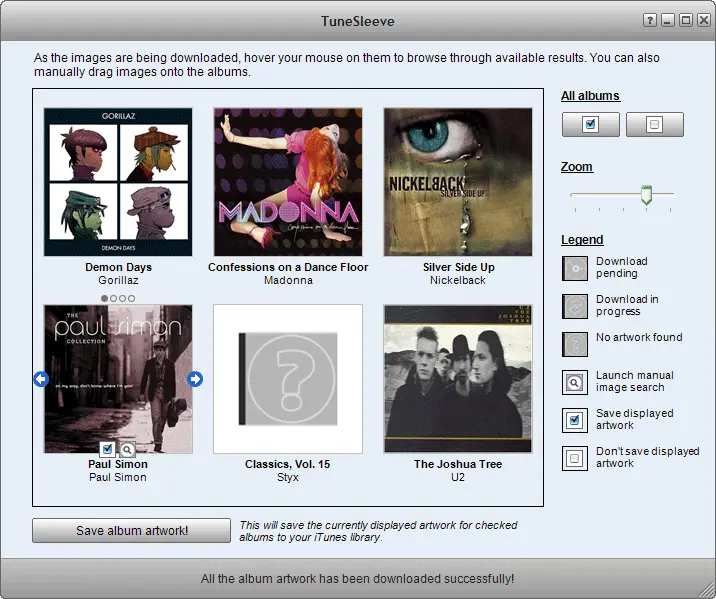Select the second pagination dot above Paul Simon

click(113, 298)
